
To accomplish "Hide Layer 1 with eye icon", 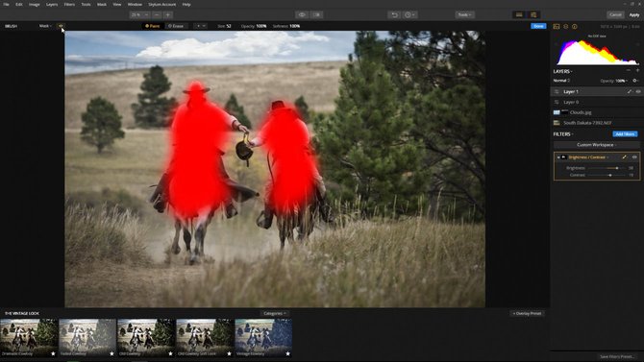I will [x=638, y=91].
